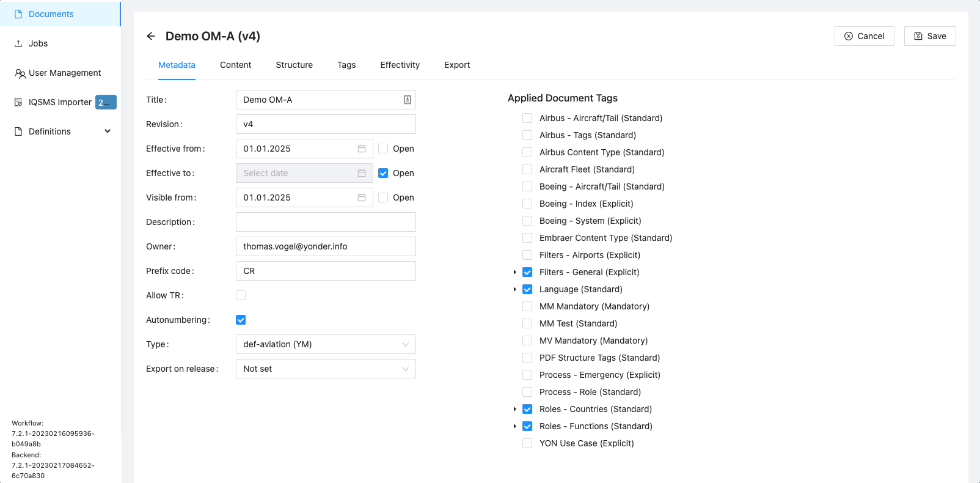Click the IQSMS Importer icon
980x483 pixels.
pos(18,102)
